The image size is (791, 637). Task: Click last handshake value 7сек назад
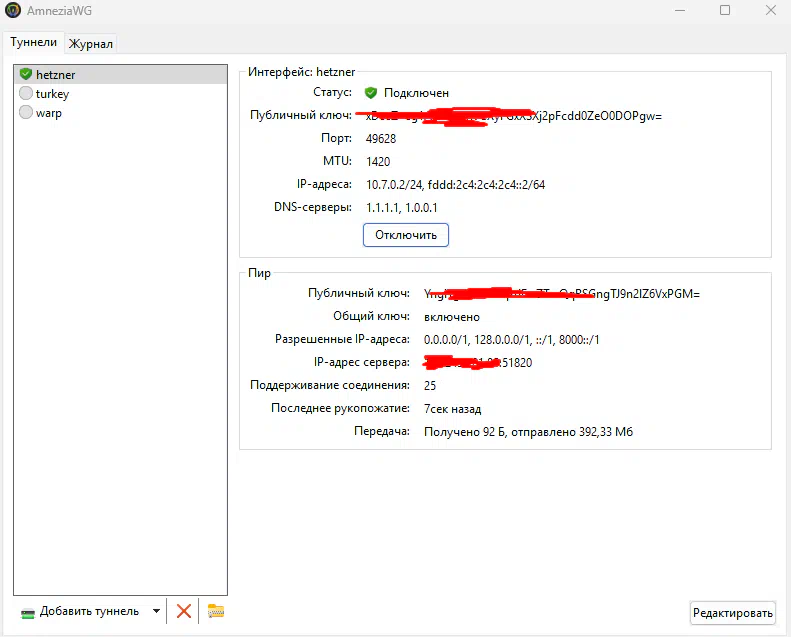(453, 409)
